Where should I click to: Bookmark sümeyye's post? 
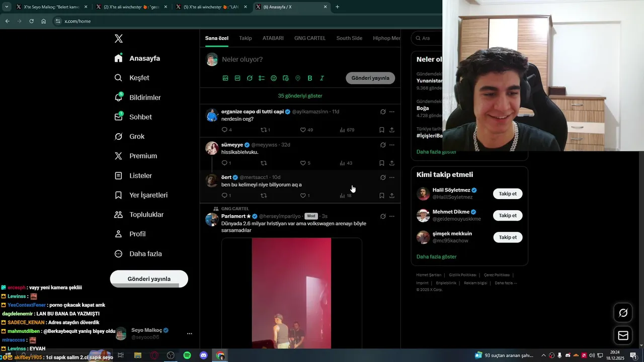point(382,163)
